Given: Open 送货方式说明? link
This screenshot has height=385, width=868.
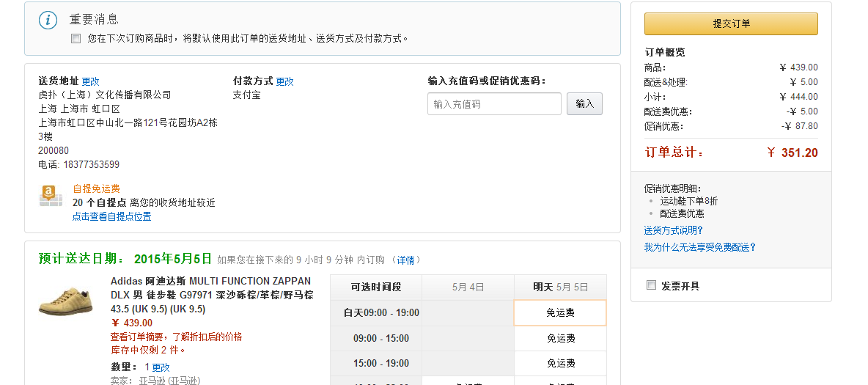Looking at the screenshot, I should click(674, 230).
